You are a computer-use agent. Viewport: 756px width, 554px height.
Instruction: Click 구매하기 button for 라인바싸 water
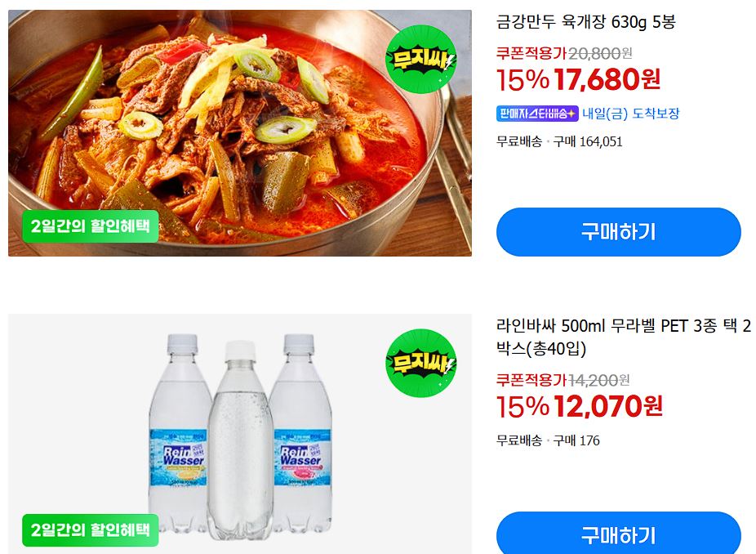click(619, 533)
